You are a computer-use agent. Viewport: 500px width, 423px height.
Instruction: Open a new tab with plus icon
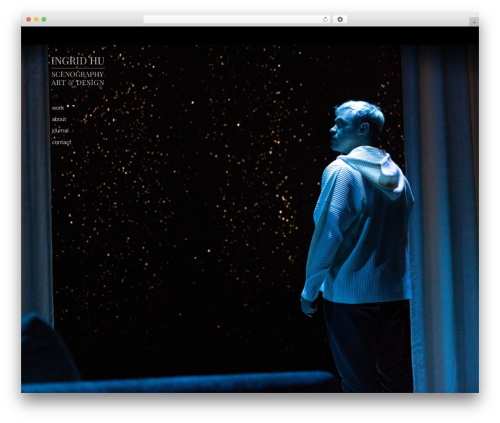pos(474,22)
